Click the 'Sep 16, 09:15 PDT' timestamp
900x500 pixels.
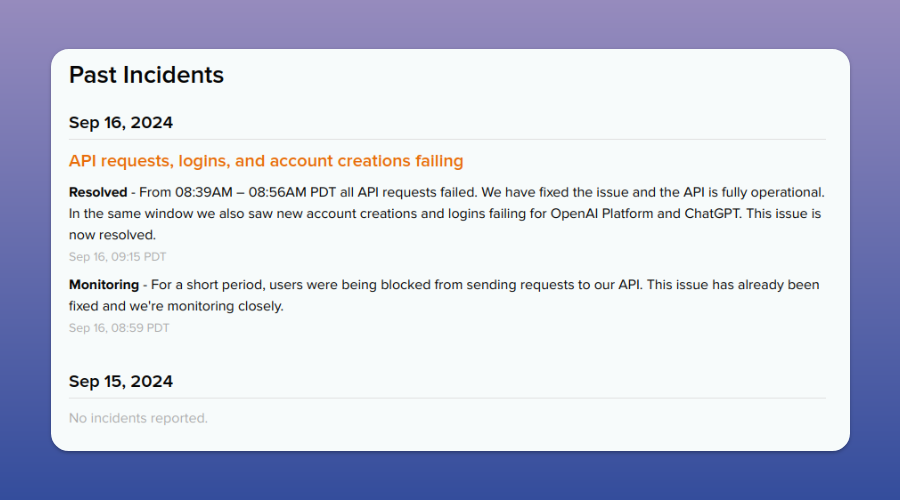pos(119,256)
